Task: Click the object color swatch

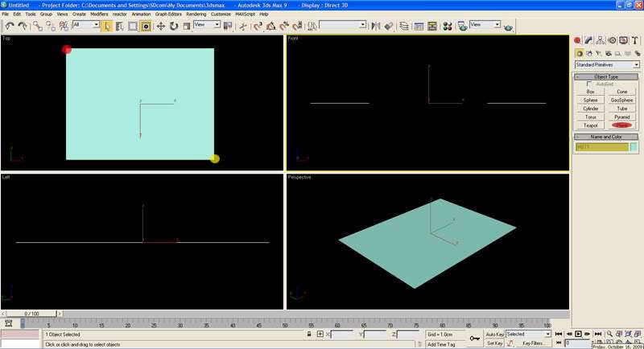Action: (634, 147)
